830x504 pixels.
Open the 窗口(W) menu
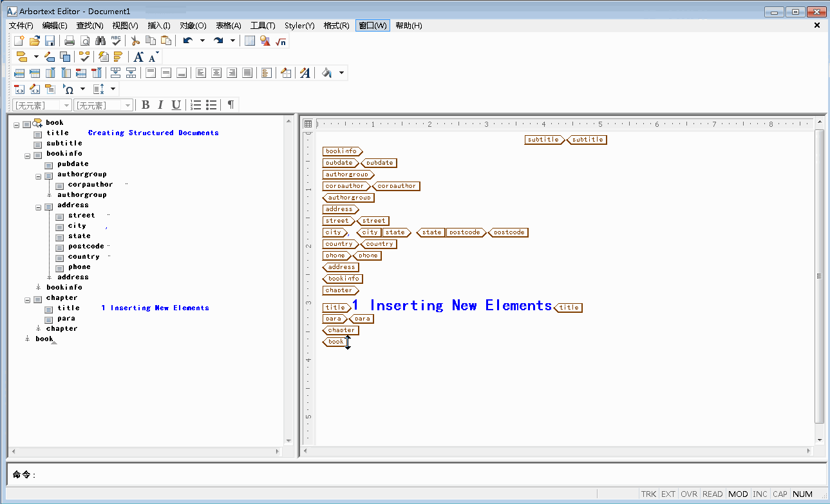[373, 26]
